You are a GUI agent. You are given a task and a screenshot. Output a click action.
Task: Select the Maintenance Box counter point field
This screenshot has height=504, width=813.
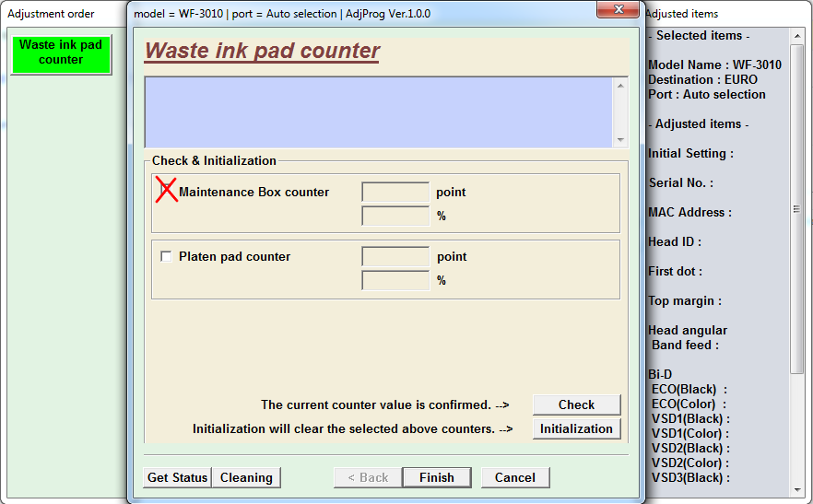click(x=395, y=193)
